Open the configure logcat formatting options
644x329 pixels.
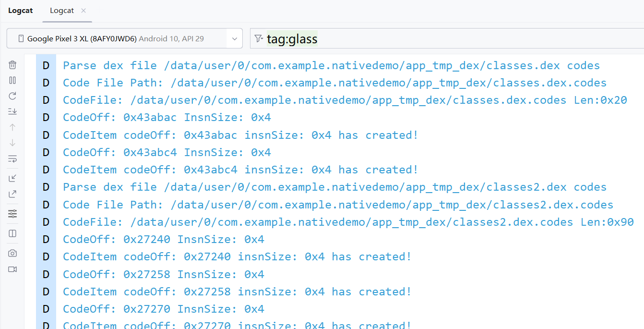(x=12, y=214)
